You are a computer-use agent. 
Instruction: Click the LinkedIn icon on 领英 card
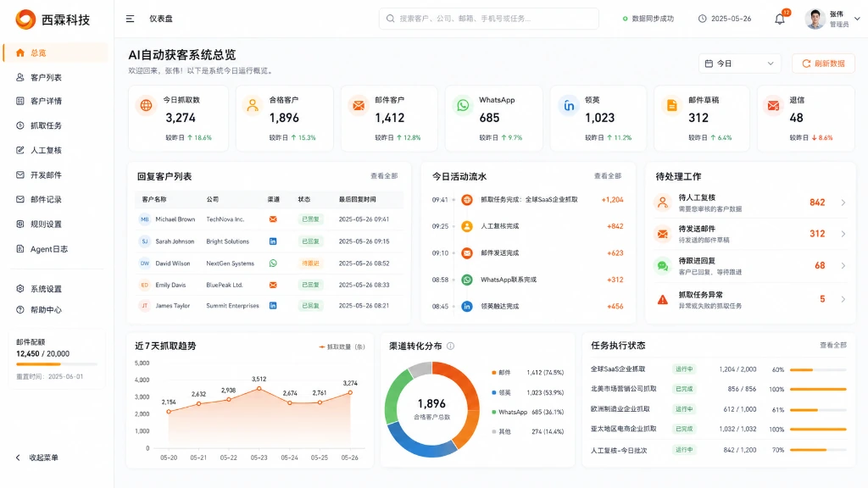(x=569, y=105)
